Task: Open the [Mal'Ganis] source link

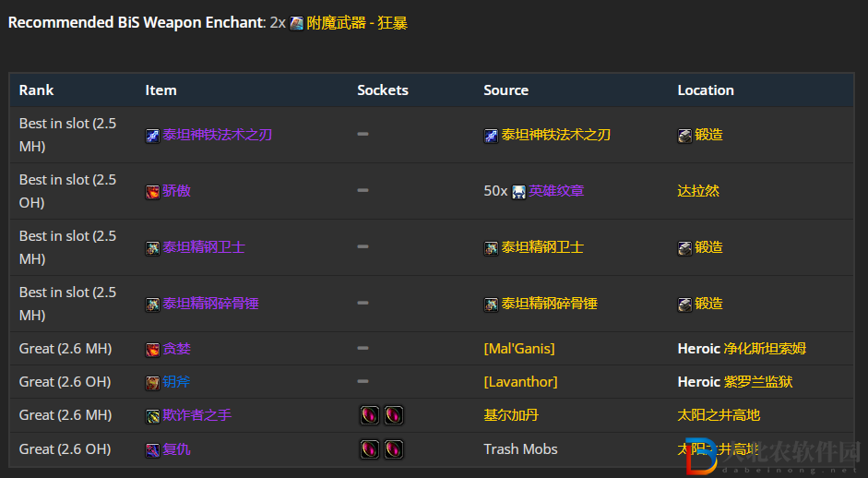Action: point(519,349)
